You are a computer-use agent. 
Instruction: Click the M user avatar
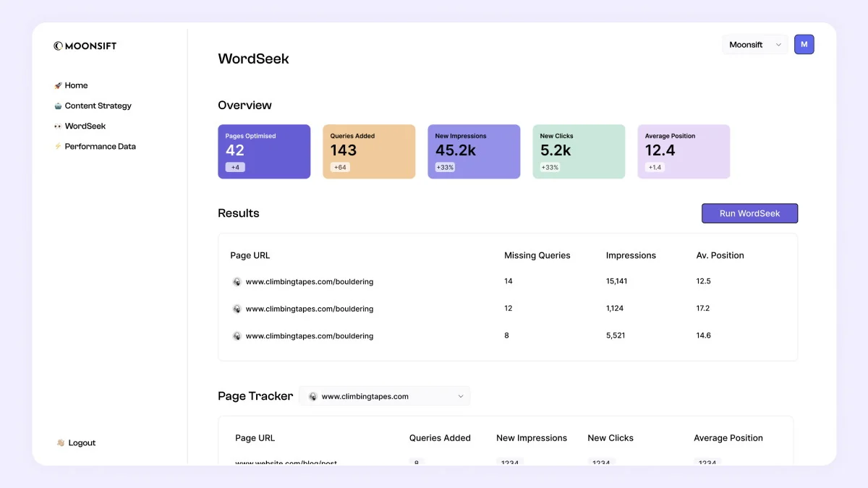(804, 44)
